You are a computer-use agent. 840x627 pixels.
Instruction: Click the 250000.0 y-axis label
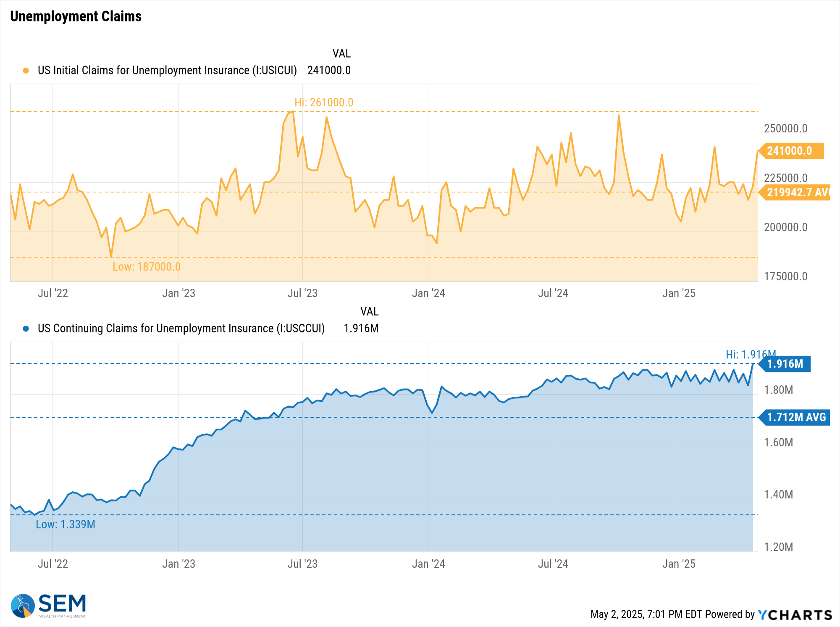[x=785, y=129]
